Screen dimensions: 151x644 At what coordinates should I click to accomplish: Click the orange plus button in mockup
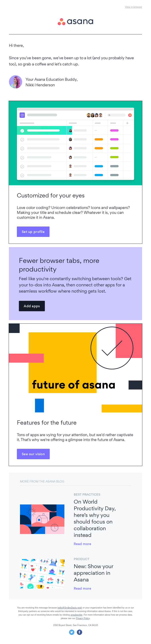(130, 115)
